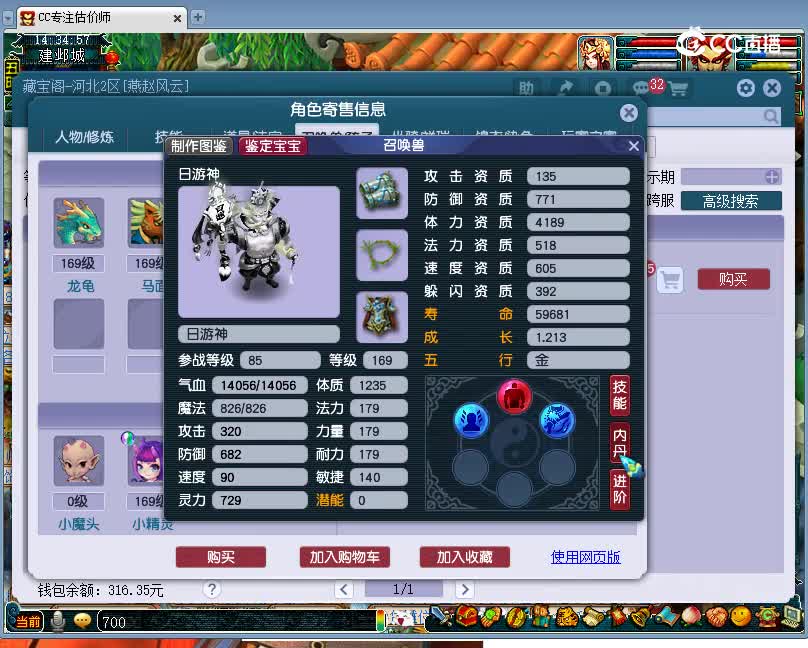Click the sword attack toolbar icon
The width and height of the screenshot is (808, 648).
point(441,617)
